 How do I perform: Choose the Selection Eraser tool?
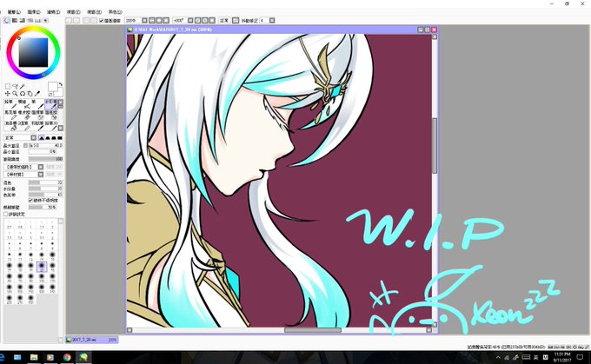coord(51,115)
